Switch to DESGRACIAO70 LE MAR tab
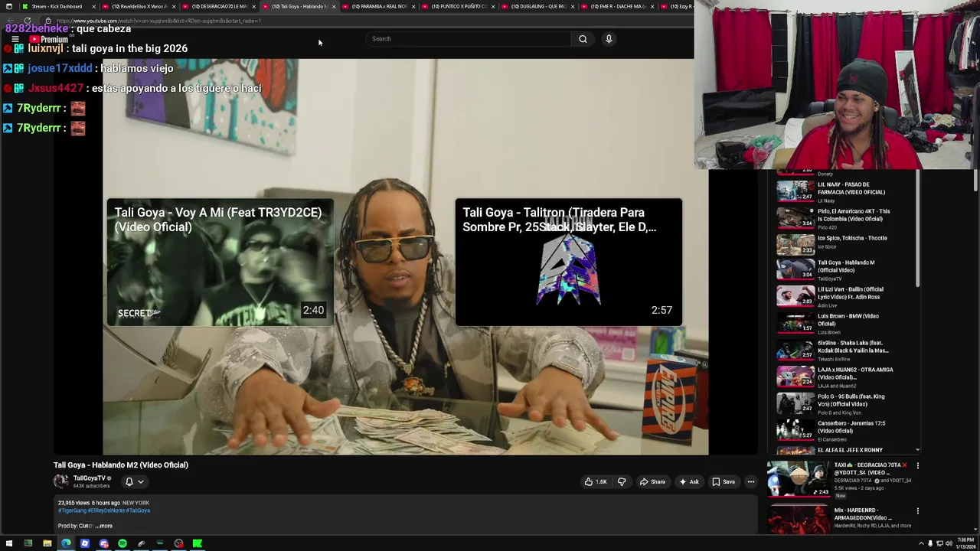The width and height of the screenshot is (980, 551). (x=219, y=6)
